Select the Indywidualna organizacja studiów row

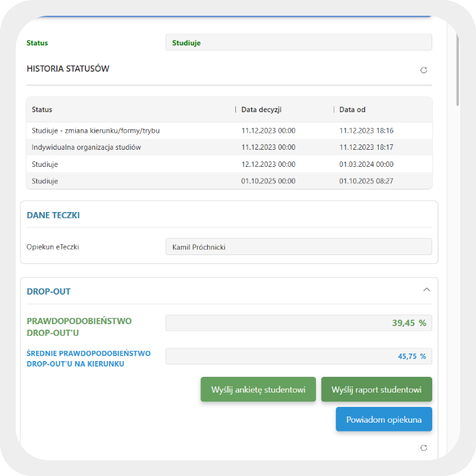pyautogui.click(x=86, y=147)
